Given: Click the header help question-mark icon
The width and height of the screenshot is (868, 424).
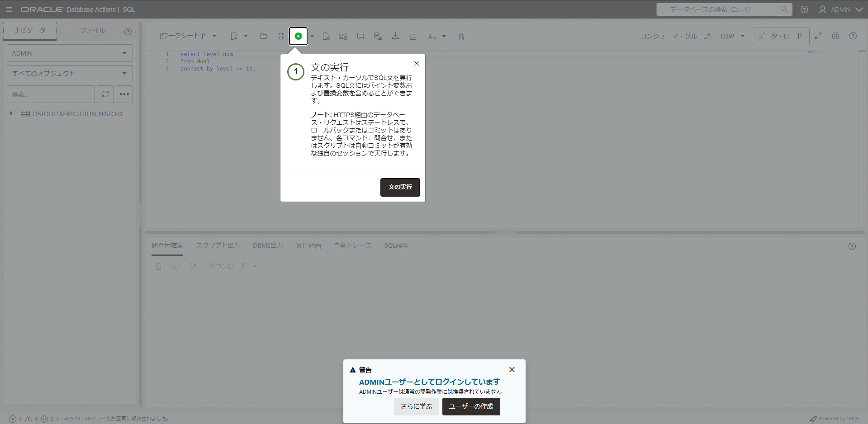Looking at the screenshot, I should pyautogui.click(x=804, y=9).
